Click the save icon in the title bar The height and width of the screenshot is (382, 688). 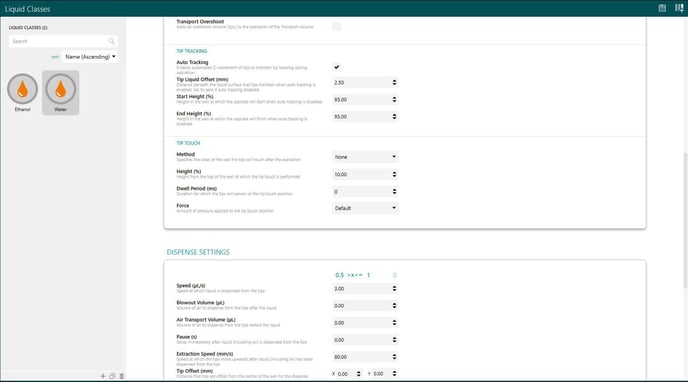click(x=662, y=8)
